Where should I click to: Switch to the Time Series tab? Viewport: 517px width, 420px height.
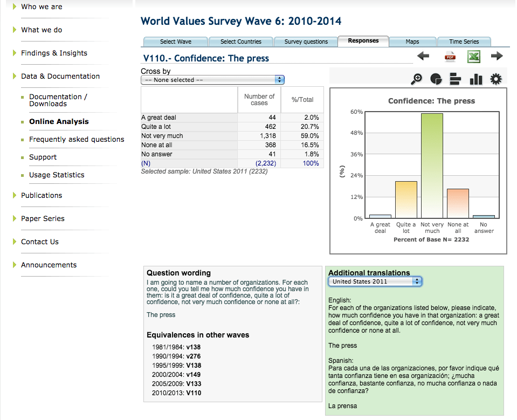(464, 42)
